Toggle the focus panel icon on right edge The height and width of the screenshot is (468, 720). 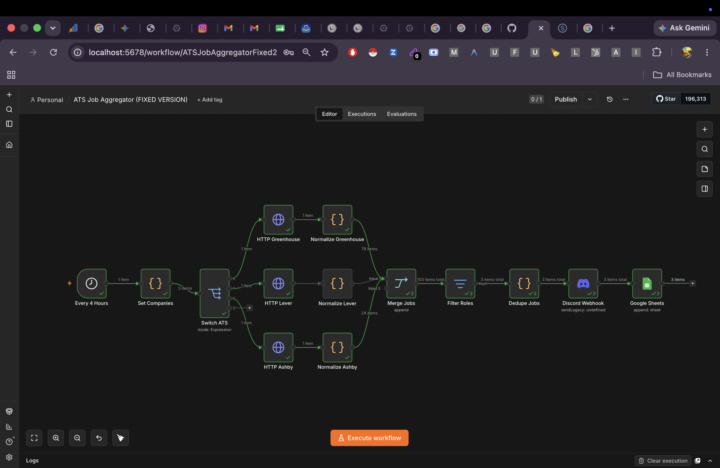[704, 189]
